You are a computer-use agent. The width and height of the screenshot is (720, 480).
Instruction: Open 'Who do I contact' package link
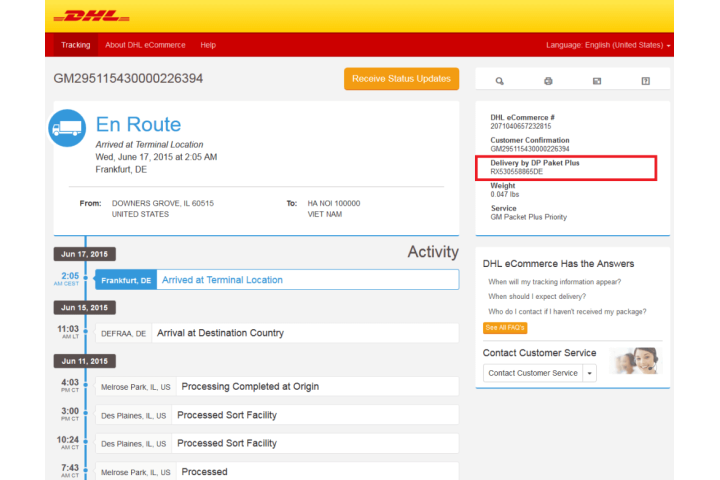pyautogui.click(x=567, y=311)
